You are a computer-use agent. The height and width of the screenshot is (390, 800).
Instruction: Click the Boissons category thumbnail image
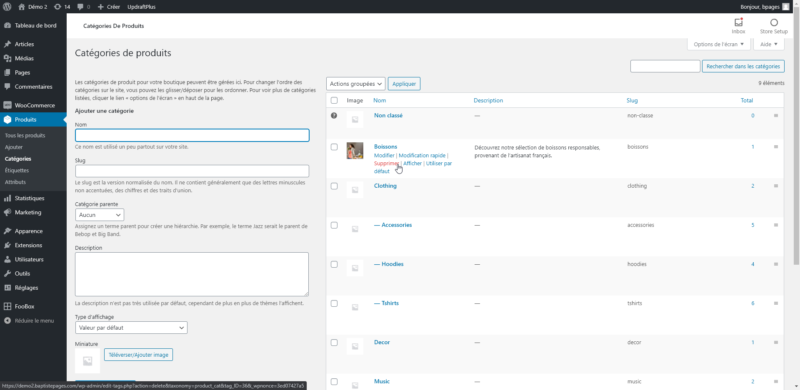(355, 151)
